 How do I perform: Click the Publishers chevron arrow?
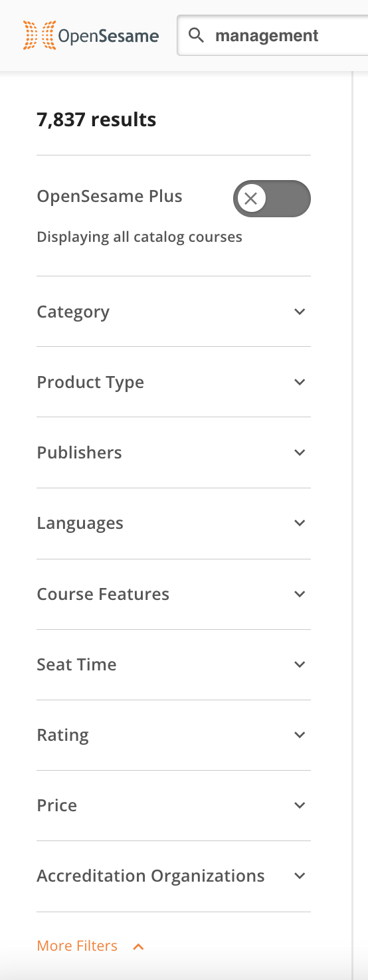(x=300, y=452)
